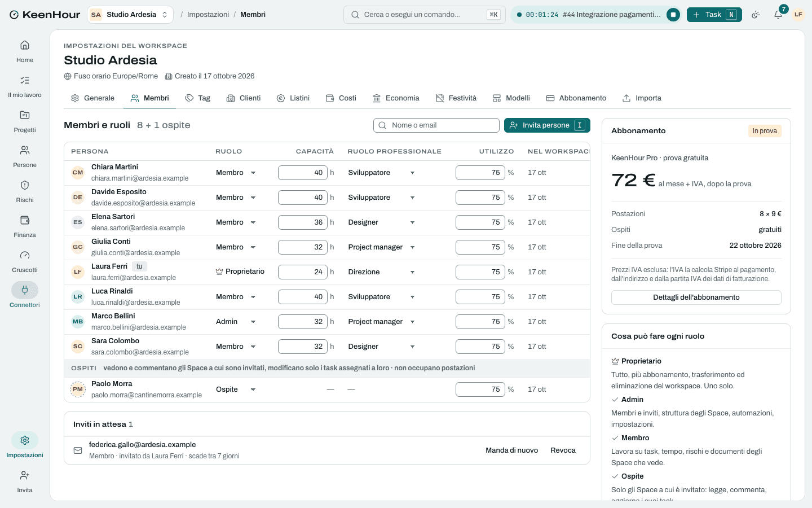Stop the running timer
This screenshot has width=812, height=508.
(x=673, y=15)
